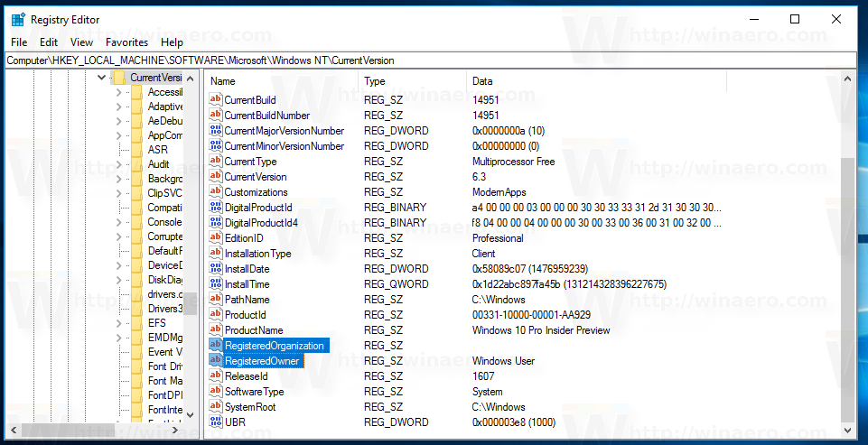Select the '1607' ReleaseId data cell
This screenshot has width=868, height=445.
coord(482,375)
